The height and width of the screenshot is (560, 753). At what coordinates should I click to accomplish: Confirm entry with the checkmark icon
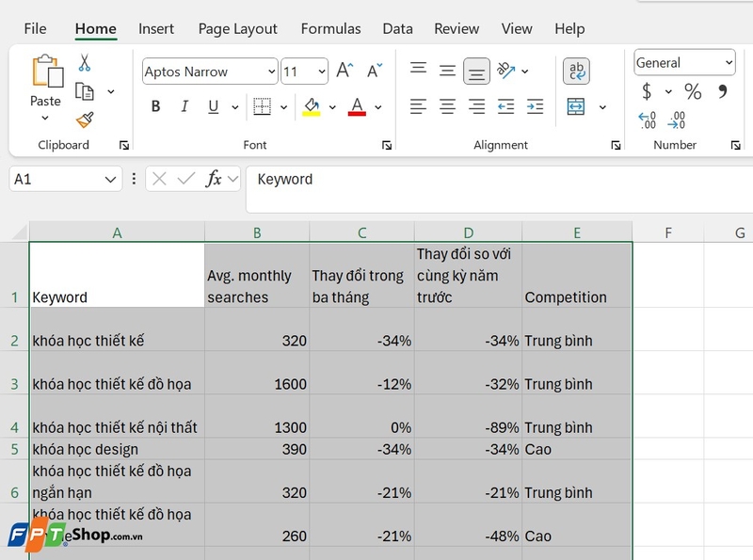tap(185, 179)
